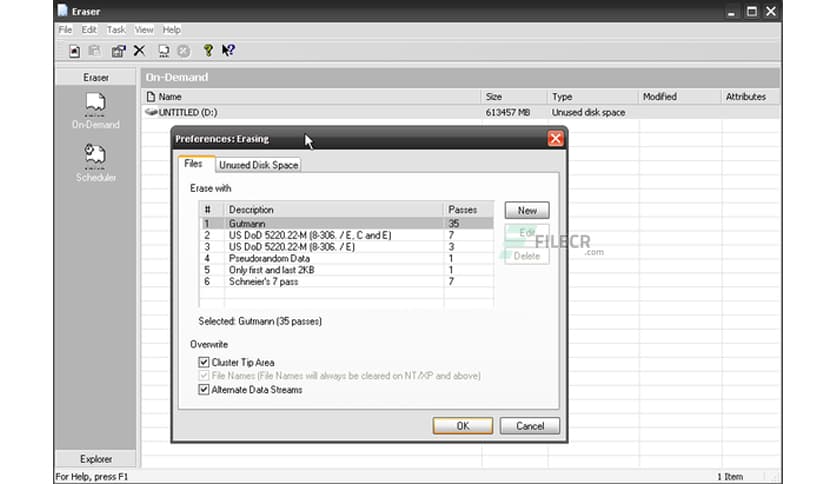This screenshot has width=836, height=484.
Task: Select the UNTITLED (D:) row
Action: point(460,112)
